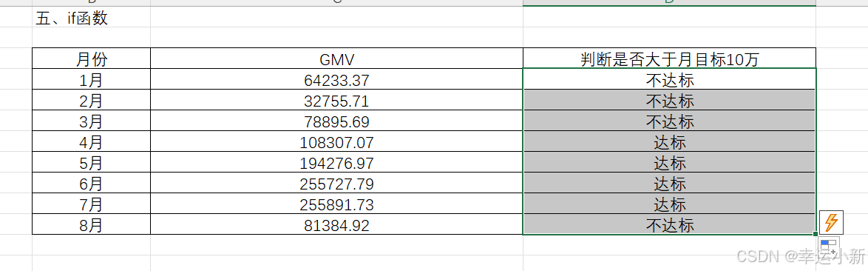Select the 不达标 result for 2月
868x271 pixels.
click(x=669, y=100)
